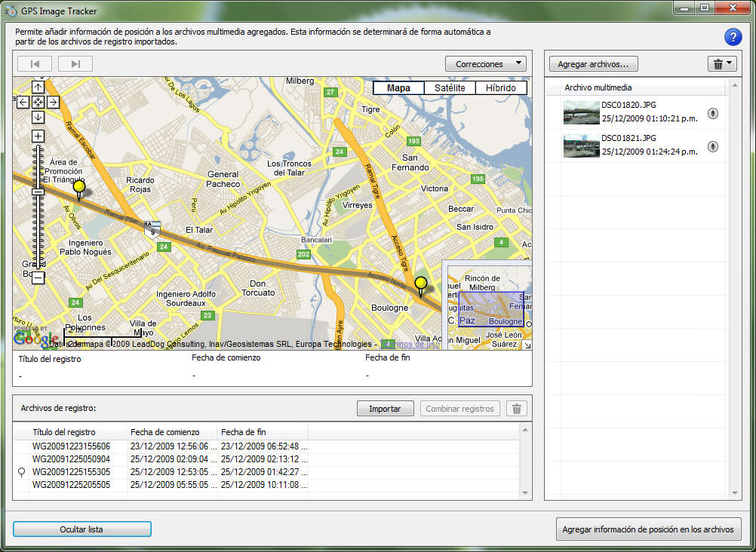Open position icon for DSC01820.JPG
Viewport: 756px width, 552px height.
(712, 113)
